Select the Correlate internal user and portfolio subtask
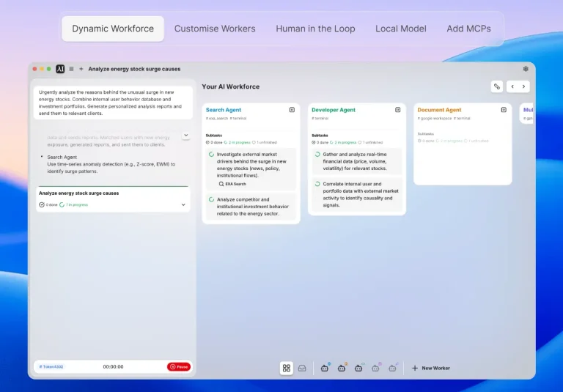The width and height of the screenshot is (563, 392). click(357, 195)
